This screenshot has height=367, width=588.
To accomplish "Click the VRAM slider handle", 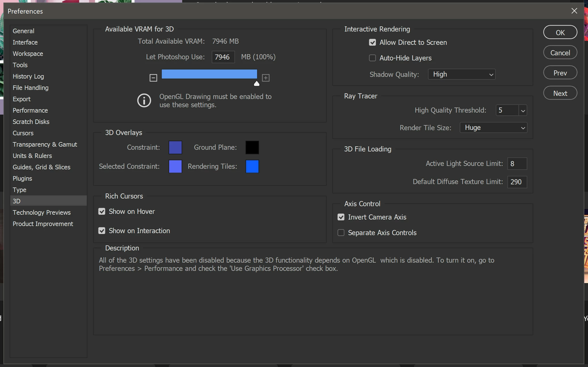I will (x=257, y=83).
